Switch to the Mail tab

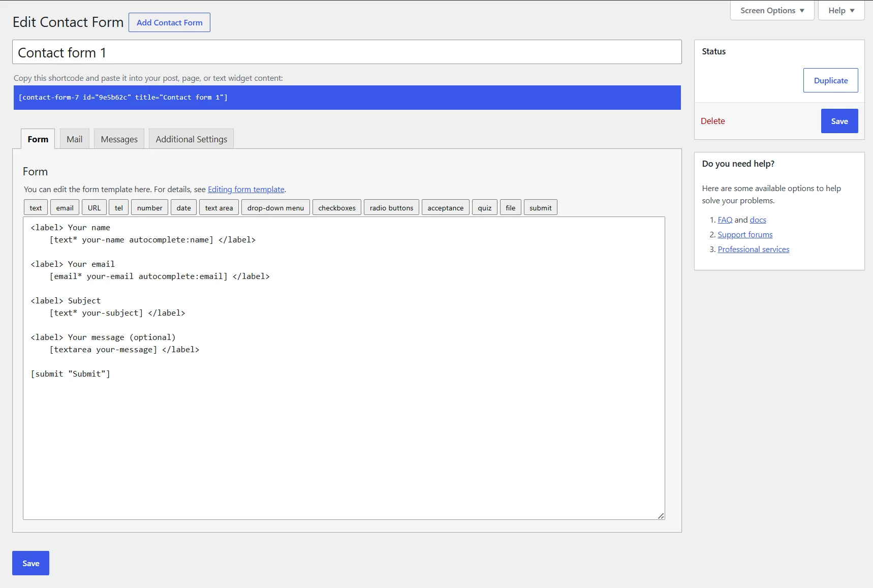[x=75, y=139]
